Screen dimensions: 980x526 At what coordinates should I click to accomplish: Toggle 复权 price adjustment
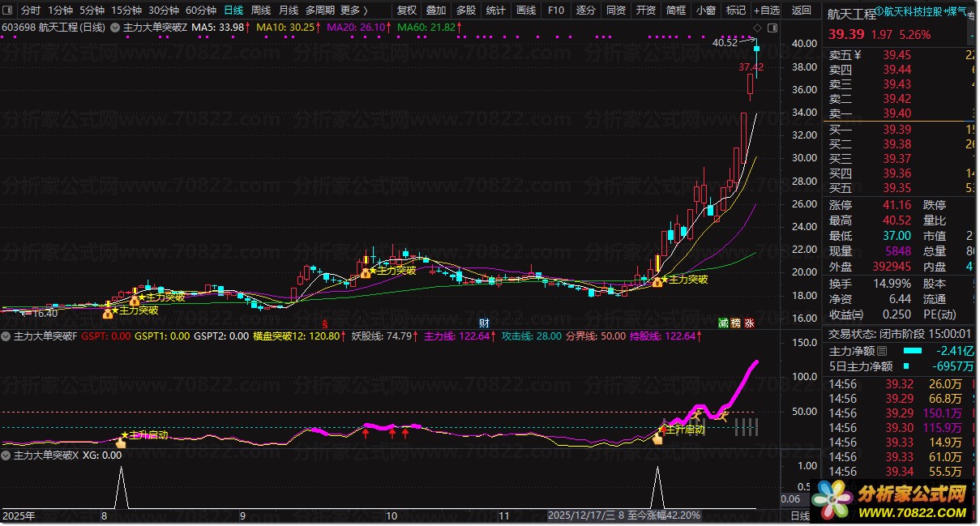point(406,11)
